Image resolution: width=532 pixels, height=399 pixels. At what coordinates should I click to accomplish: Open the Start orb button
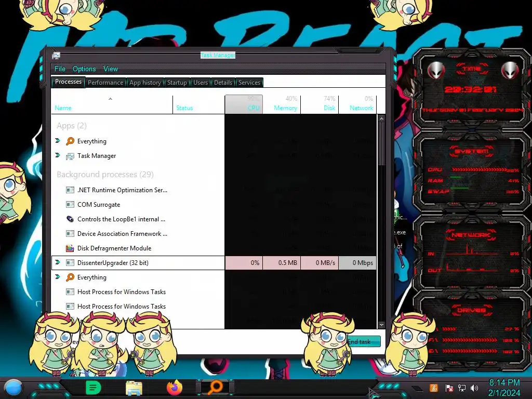click(x=14, y=388)
